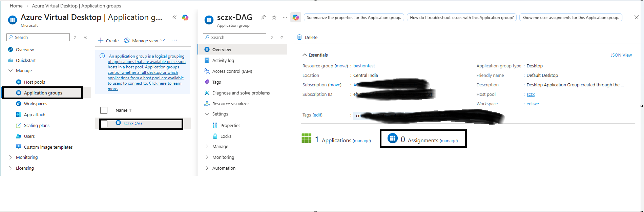Image resolution: width=644 pixels, height=212 pixels.
Task: Click move link next to Subscription
Action: (335, 85)
